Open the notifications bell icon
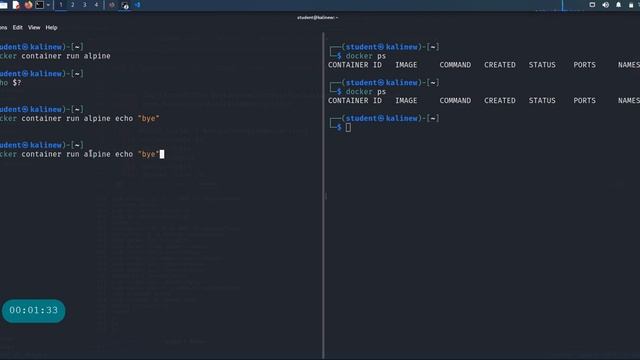Screen dimensions: 640x360 click(618, 5)
